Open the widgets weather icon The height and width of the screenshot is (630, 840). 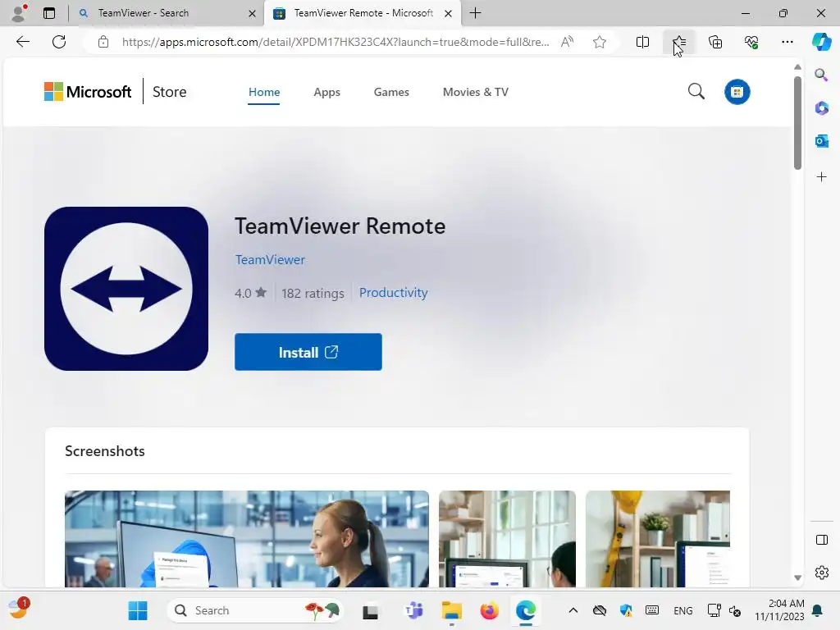18,609
